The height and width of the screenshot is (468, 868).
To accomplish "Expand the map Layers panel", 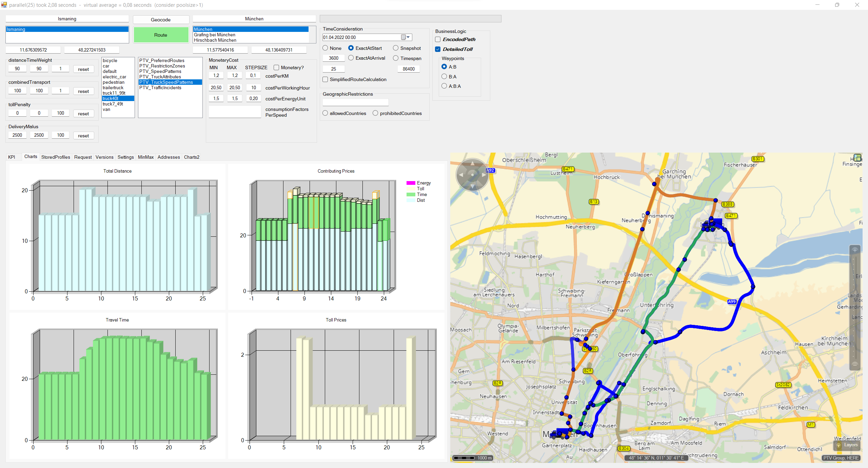I will (847, 445).
